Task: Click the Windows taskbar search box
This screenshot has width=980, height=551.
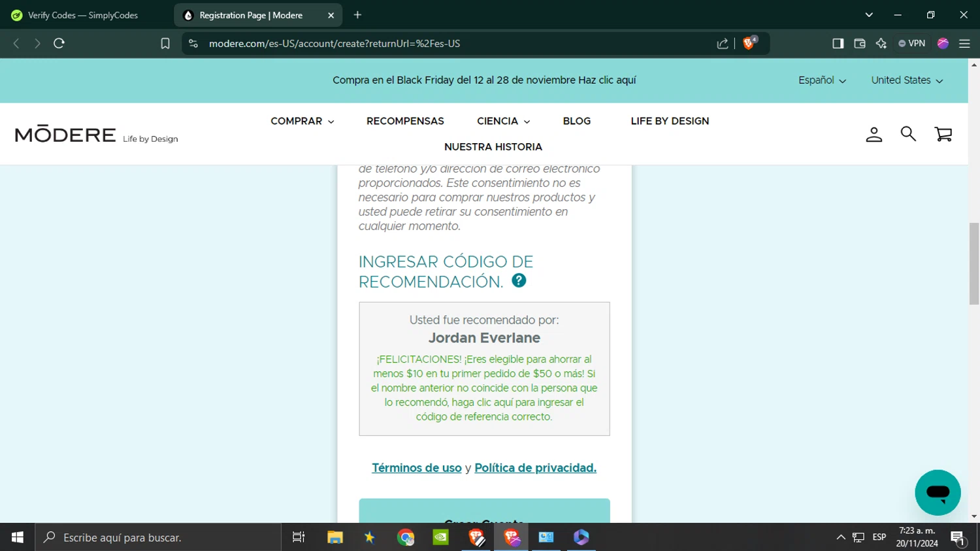Action: pyautogui.click(x=159, y=537)
